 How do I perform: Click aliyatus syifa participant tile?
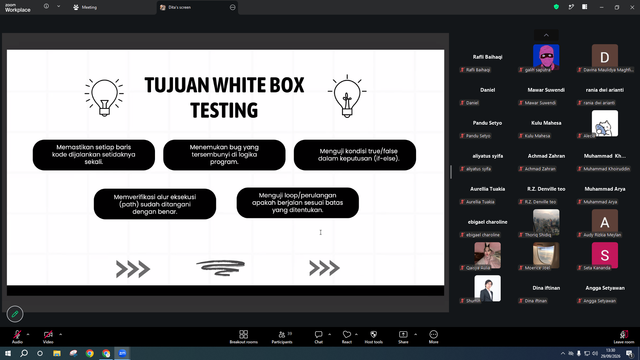[x=487, y=158]
